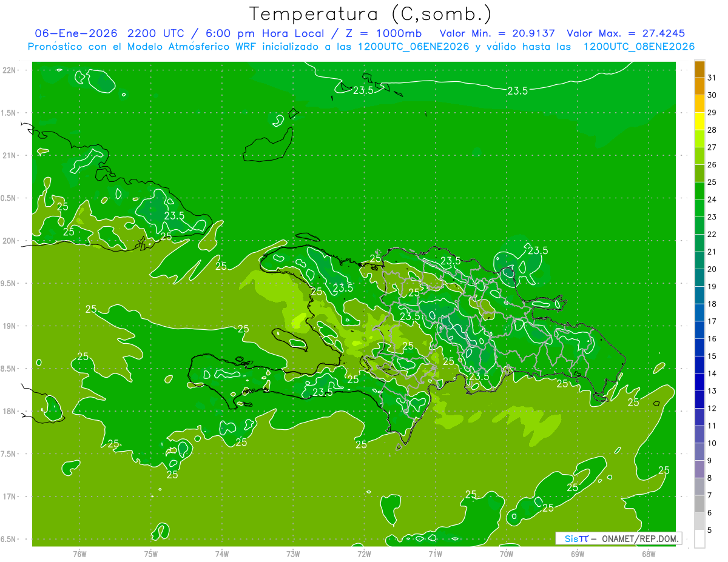The image size is (728, 562).
Task: Click the topmost dark orange color bar segment
Action: [699, 69]
